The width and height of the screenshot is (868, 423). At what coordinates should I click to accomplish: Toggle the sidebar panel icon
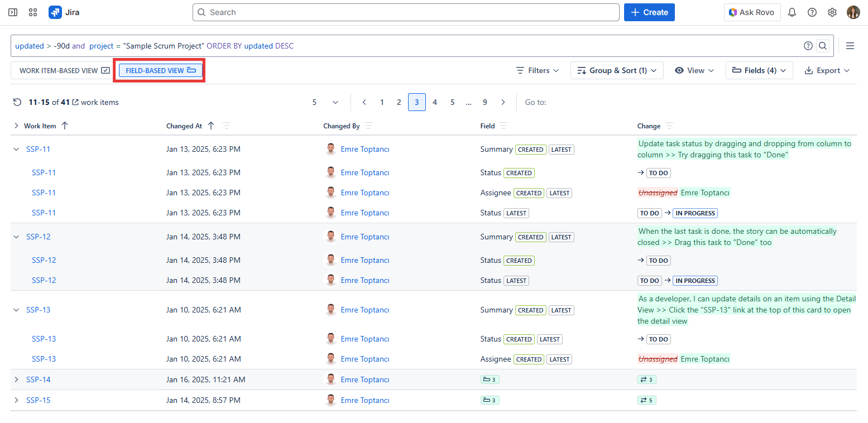(13, 12)
